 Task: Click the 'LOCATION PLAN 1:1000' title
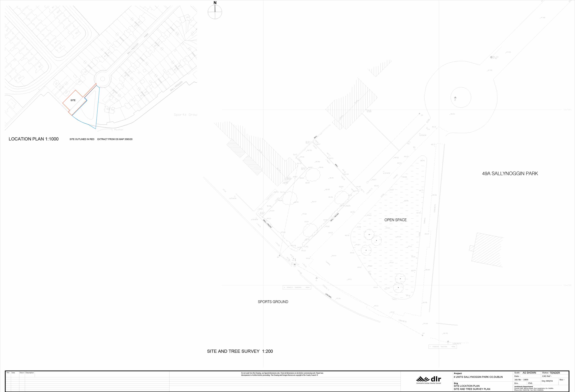34,139
